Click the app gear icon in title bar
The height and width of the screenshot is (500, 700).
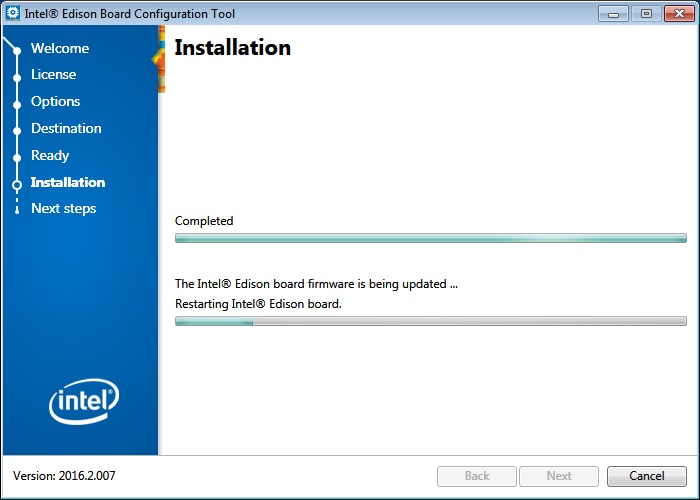pyautogui.click(x=13, y=13)
